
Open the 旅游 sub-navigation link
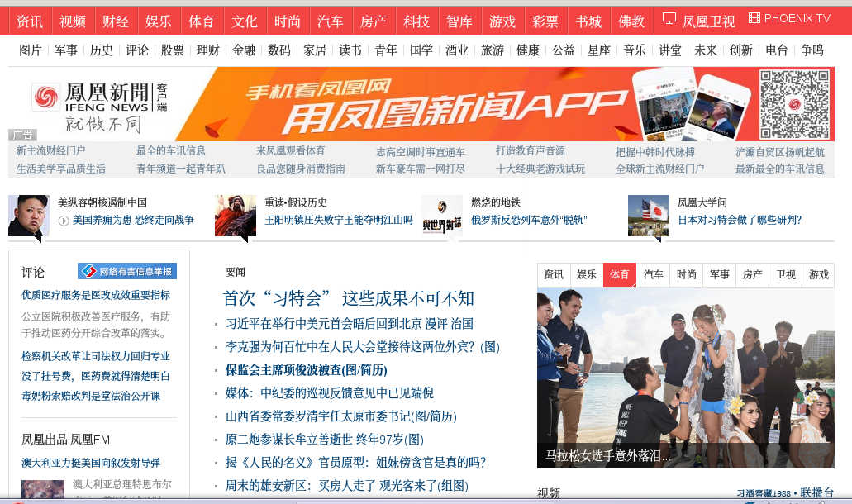click(x=493, y=50)
